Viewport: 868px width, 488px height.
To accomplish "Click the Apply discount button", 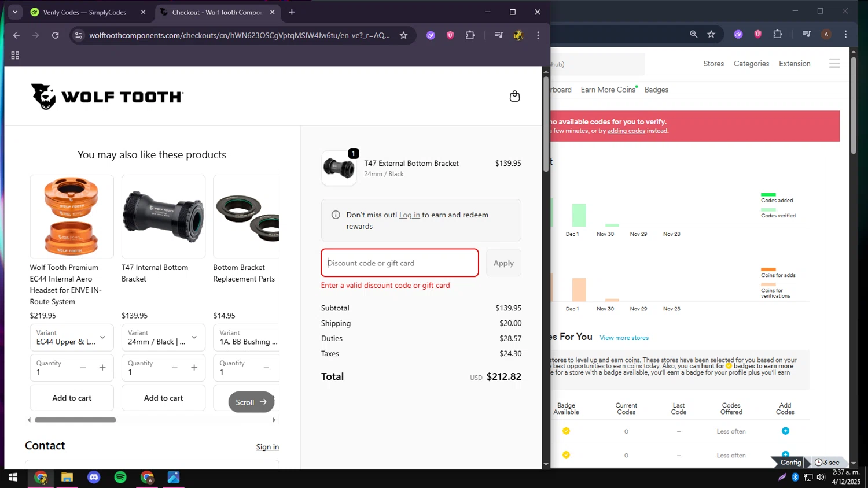I will [503, 263].
